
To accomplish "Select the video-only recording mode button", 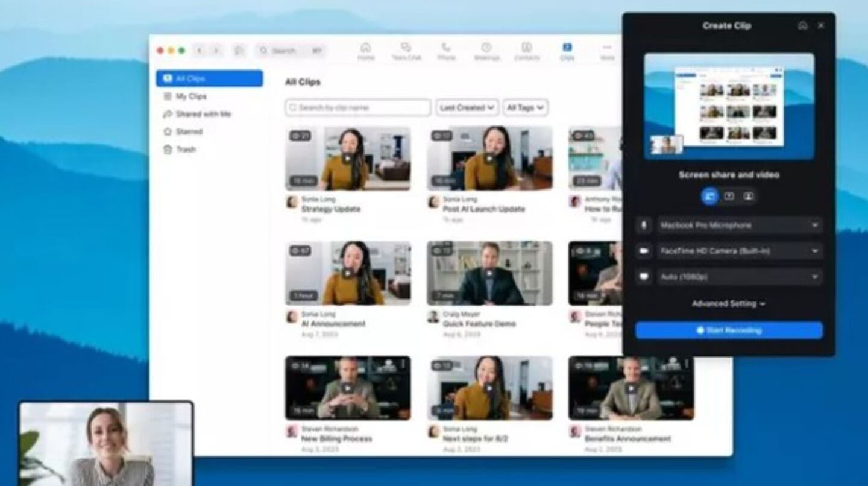I will point(748,196).
